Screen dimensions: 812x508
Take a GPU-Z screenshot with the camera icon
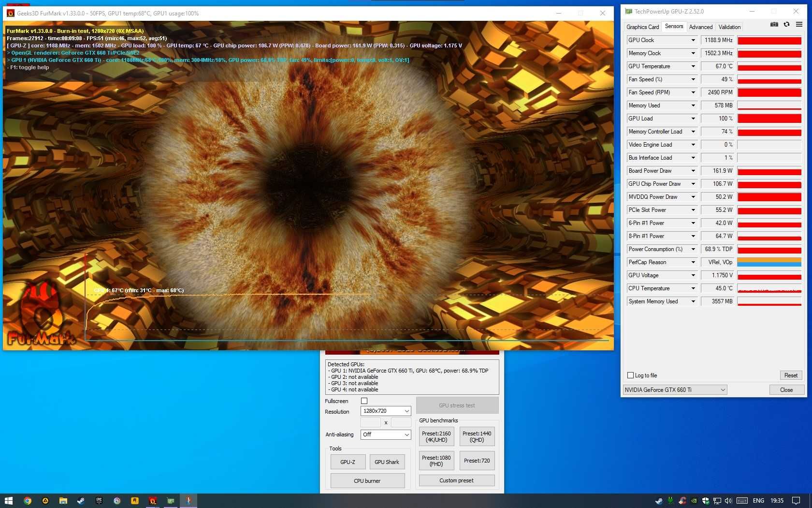[x=774, y=25]
